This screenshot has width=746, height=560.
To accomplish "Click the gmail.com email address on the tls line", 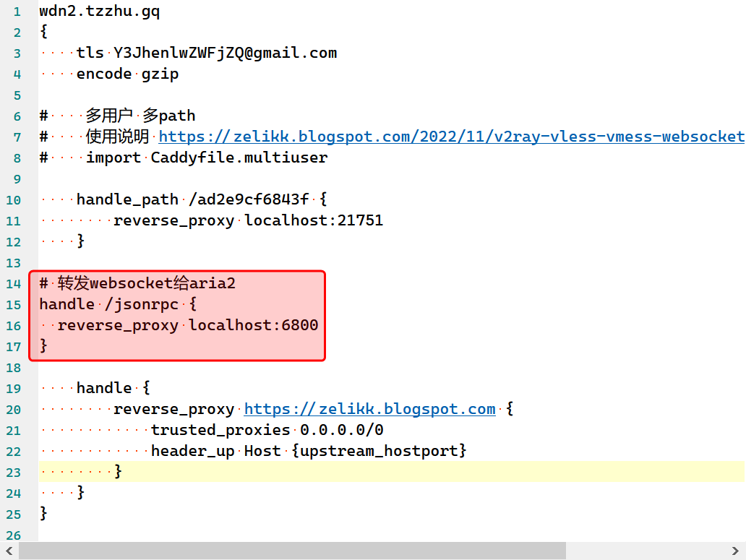I will (225, 53).
